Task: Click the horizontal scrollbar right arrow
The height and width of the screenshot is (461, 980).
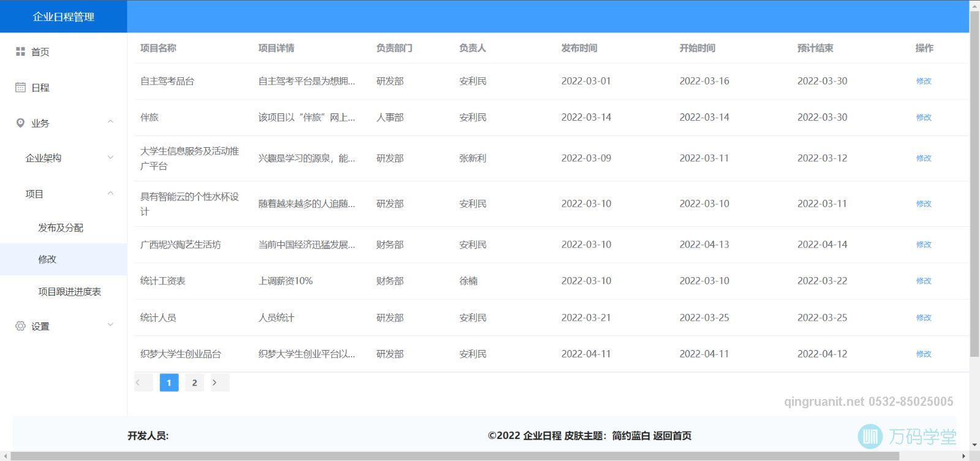Action: tap(965, 456)
